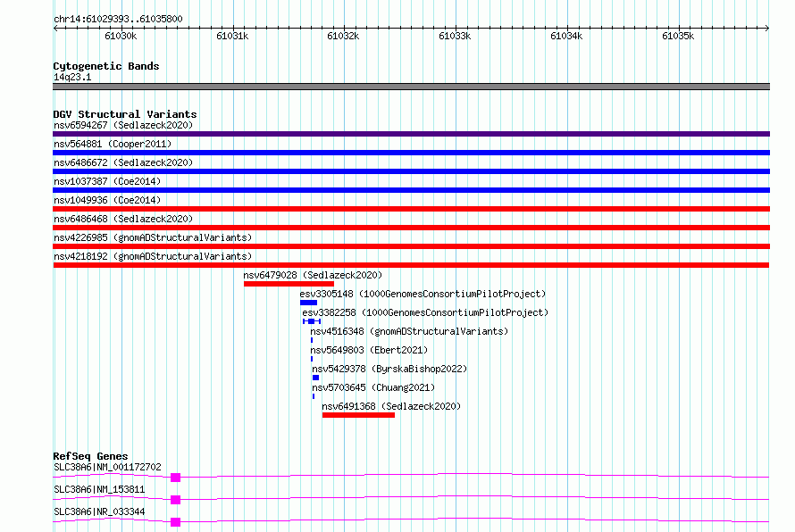Click the esv3305148 (1000GenomesConsortiumPilotProject) label
The height and width of the screenshot is (532, 795).
click(x=423, y=294)
